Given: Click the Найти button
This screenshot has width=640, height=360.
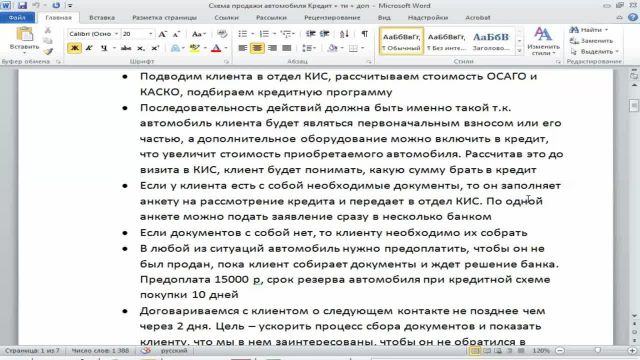Looking at the screenshot, I should pyautogui.click(x=589, y=30).
